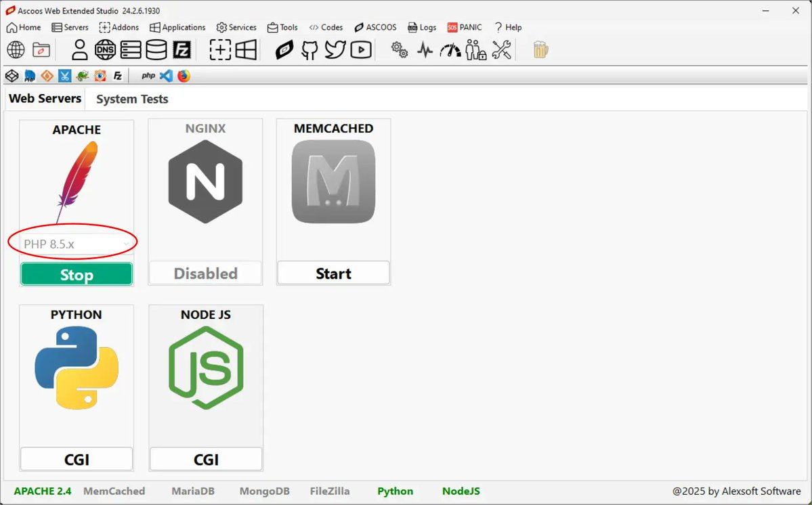The height and width of the screenshot is (505, 812).
Task: Click the FileZilla icon in the main toolbar
Action: 183,49
